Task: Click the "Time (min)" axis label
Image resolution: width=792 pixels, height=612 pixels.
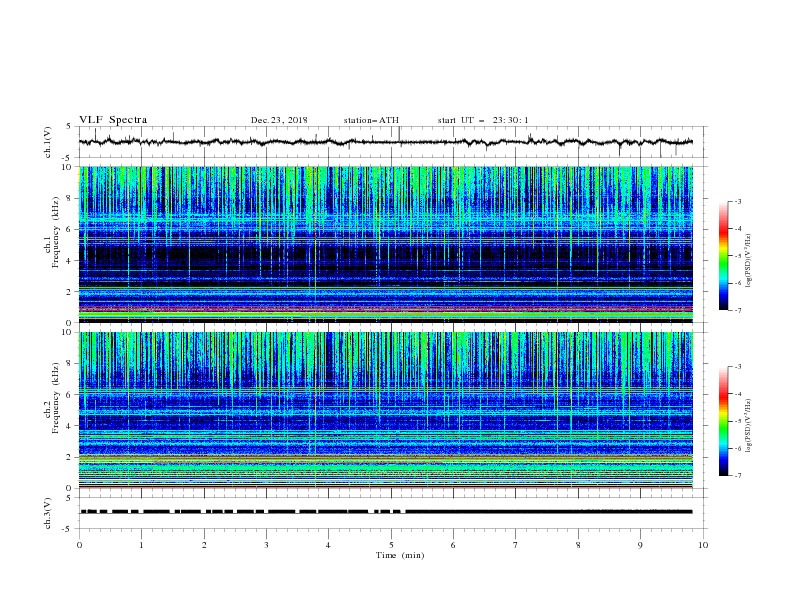Action: [x=400, y=555]
